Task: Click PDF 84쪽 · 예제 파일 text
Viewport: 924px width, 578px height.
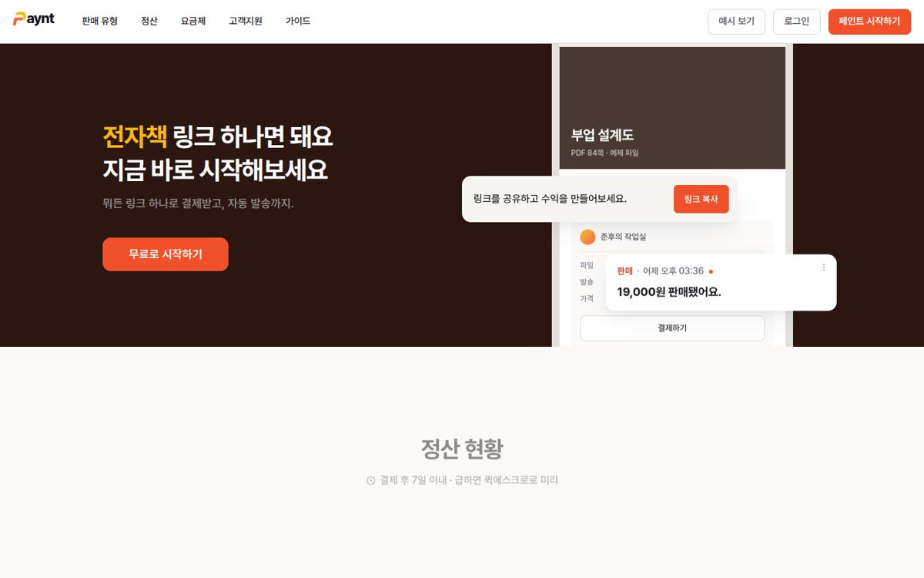Action: tap(604, 153)
